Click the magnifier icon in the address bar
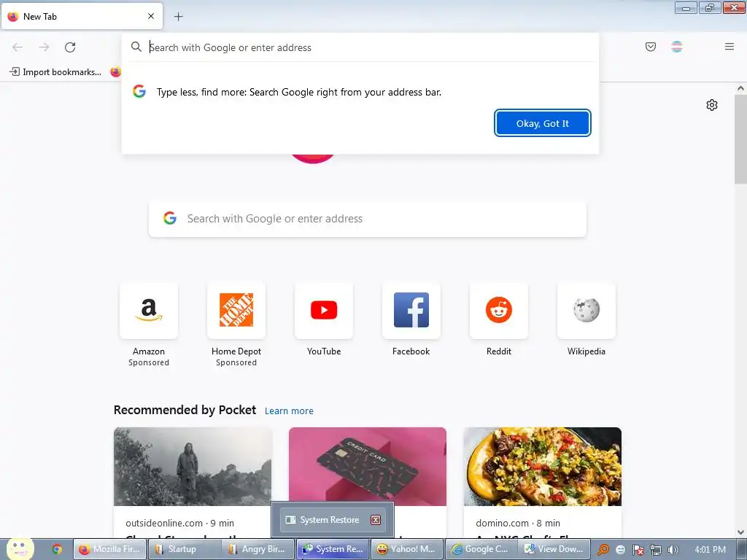Viewport: 747px width, 560px height. pos(136,47)
